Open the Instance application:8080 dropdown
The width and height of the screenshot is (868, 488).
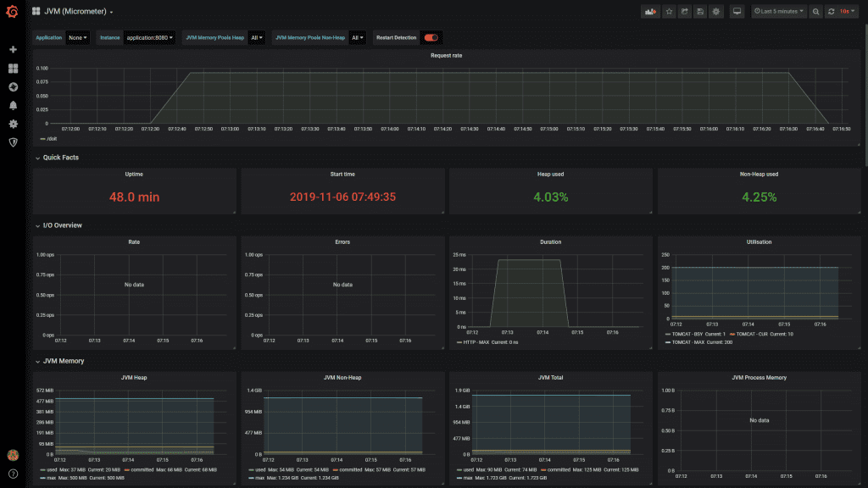click(x=149, y=37)
